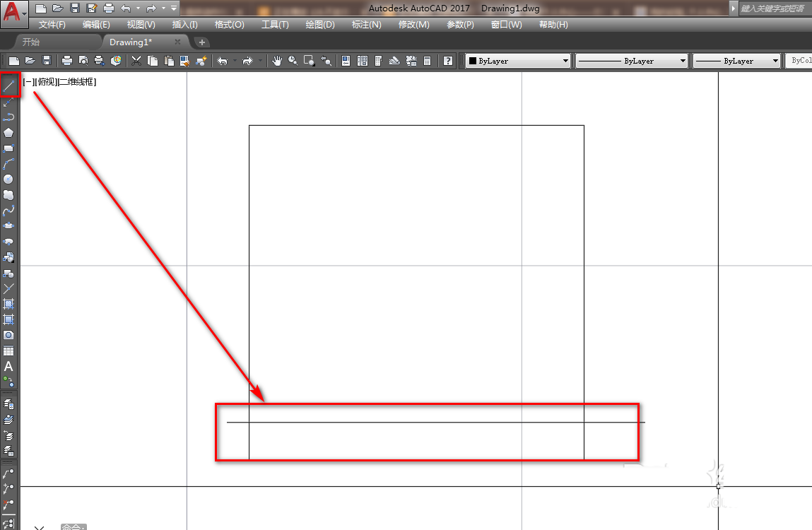Open the 标注(N) menu
Screen dimensions: 812x530
click(x=367, y=24)
